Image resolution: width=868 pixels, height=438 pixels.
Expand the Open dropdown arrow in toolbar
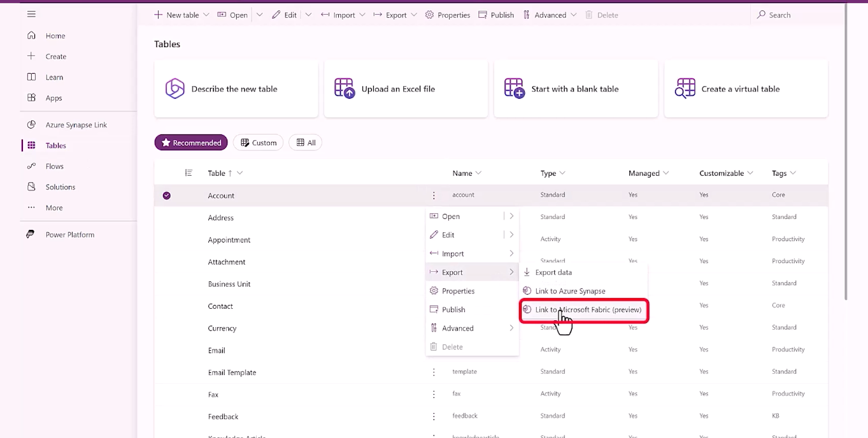click(x=259, y=15)
